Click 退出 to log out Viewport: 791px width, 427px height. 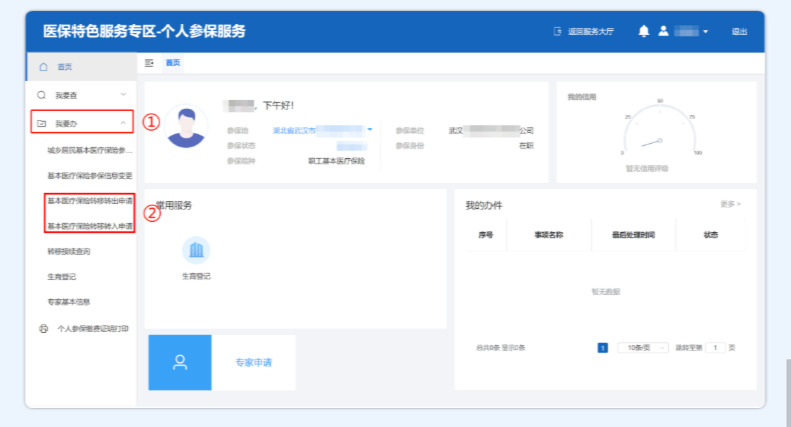click(739, 31)
